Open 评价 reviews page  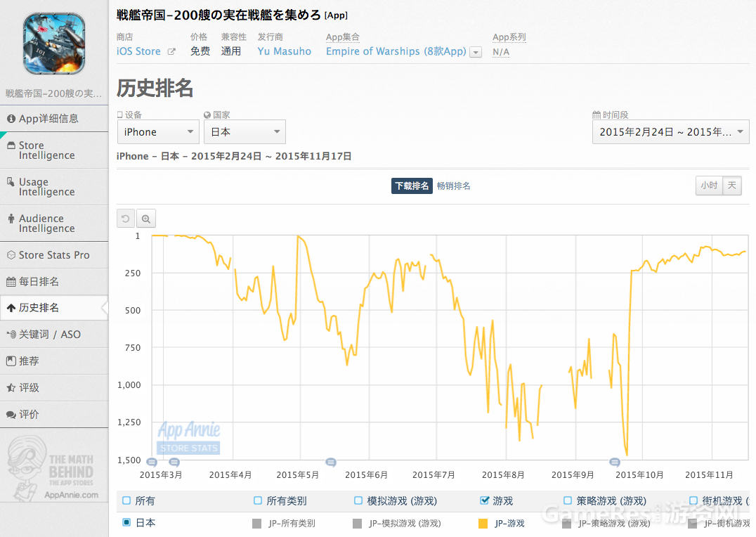coord(54,415)
